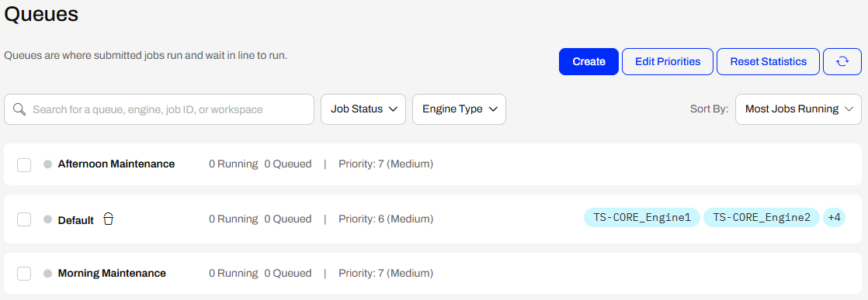Image resolution: width=868 pixels, height=300 pixels.
Task: Expand the Most Jobs Running sort dropdown
Action: [798, 109]
